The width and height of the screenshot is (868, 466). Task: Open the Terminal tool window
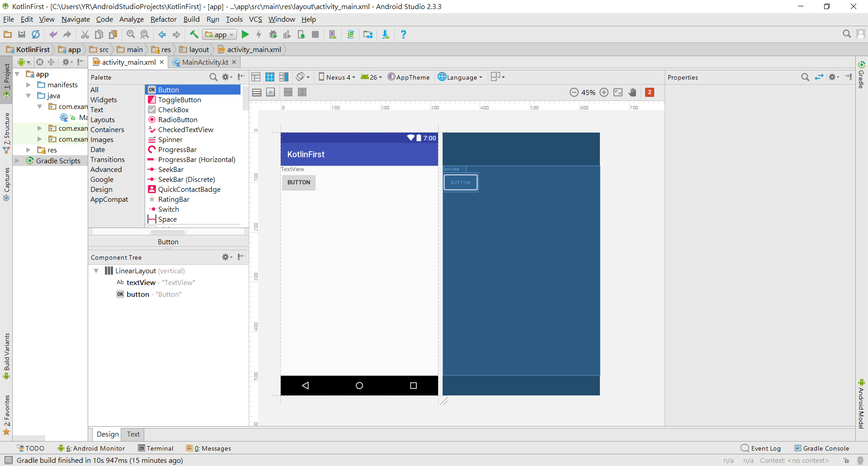(156, 448)
